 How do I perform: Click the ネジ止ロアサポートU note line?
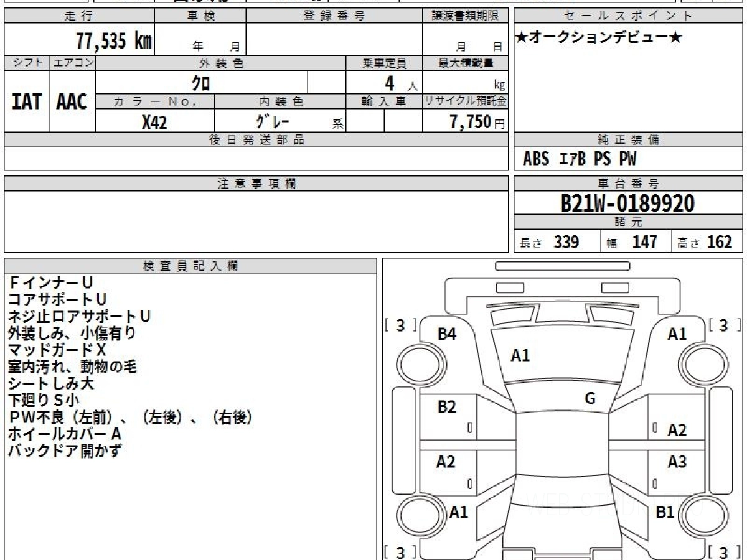coord(79,317)
